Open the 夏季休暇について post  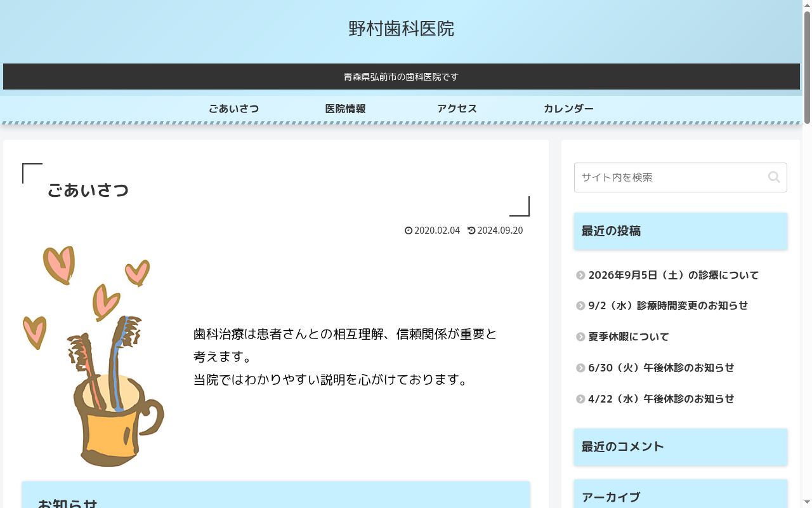628,337
